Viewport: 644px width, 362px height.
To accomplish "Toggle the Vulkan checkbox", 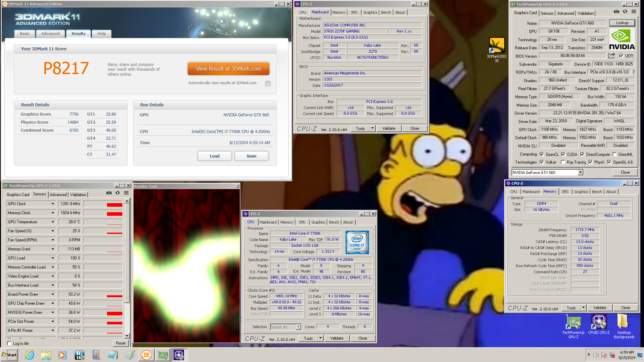I will pos(542,162).
